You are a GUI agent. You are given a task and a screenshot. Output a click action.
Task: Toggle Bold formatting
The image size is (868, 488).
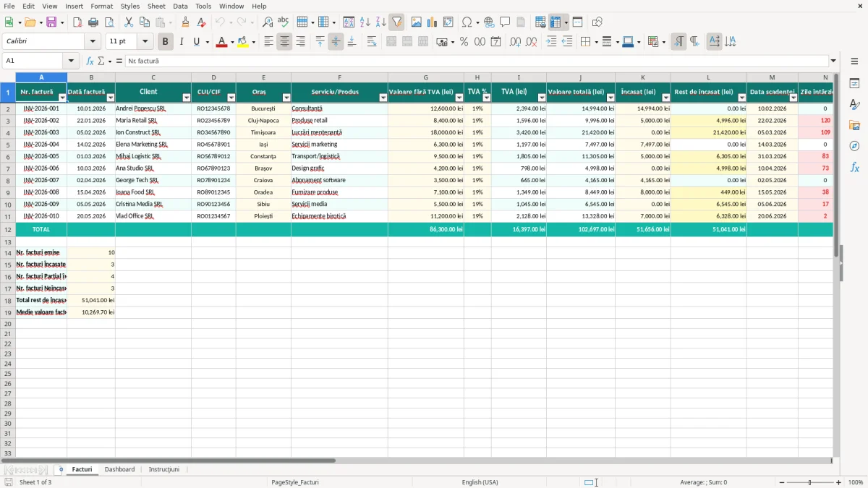click(x=165, y=42)
